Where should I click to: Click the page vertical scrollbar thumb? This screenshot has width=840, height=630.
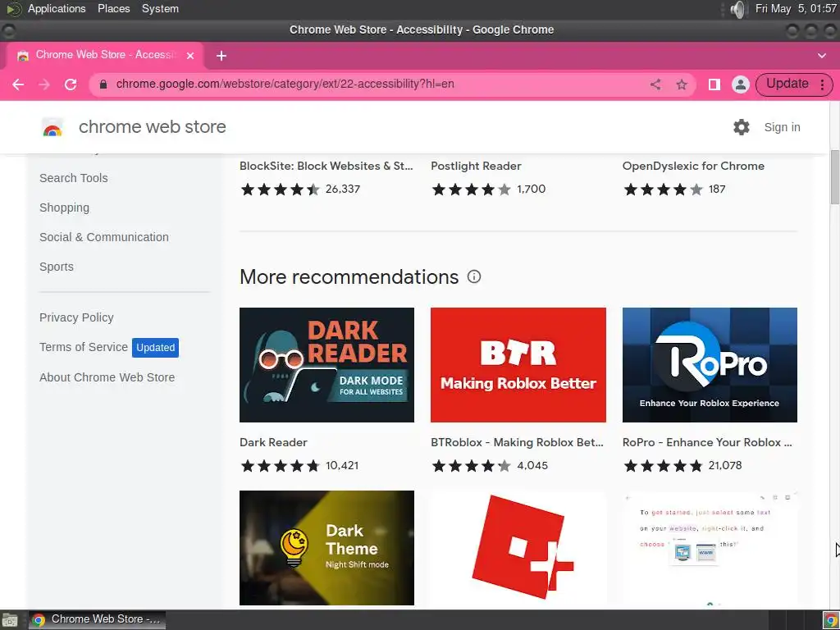[834, 177]
